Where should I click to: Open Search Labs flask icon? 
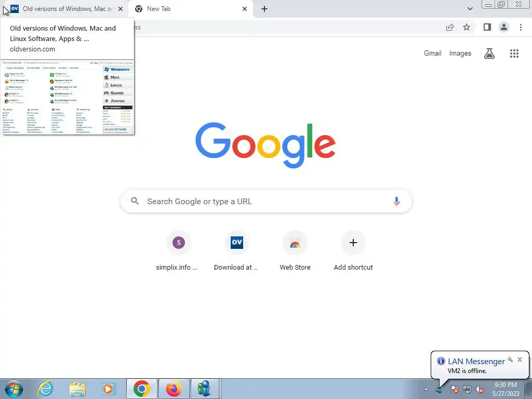(x=489, y=54)
